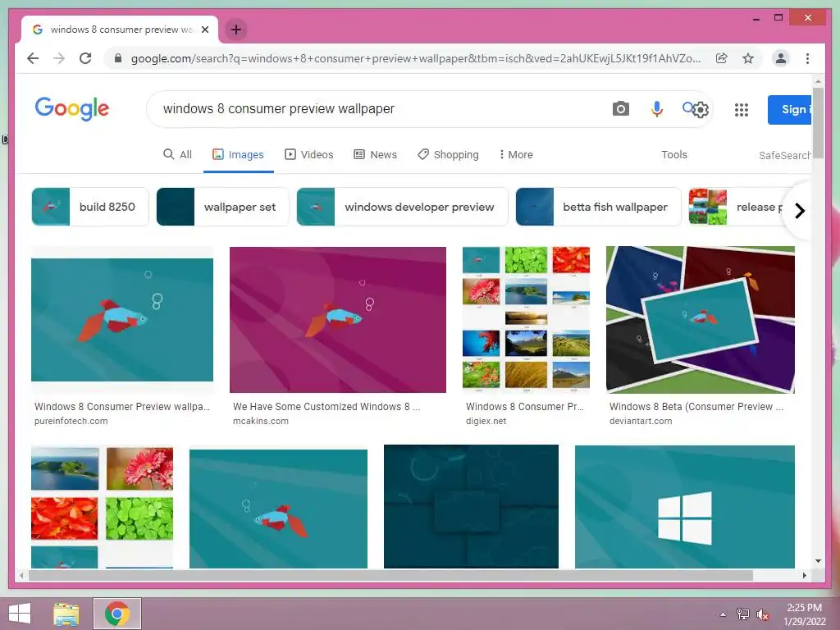The height and width of the screenshot is (630, 840).
Task: Click the Sign in button
Action: 790,110
